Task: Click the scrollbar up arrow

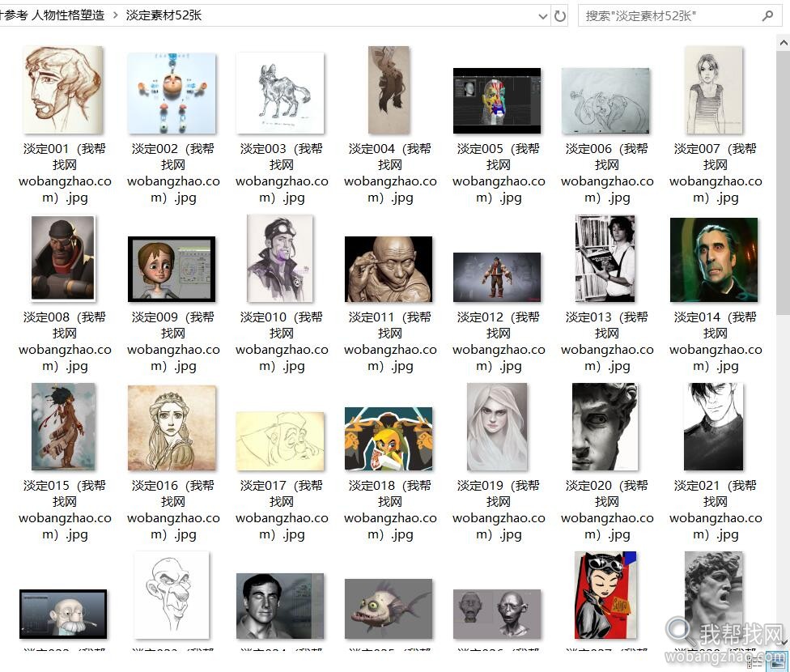Action: (x=784, y=43)
